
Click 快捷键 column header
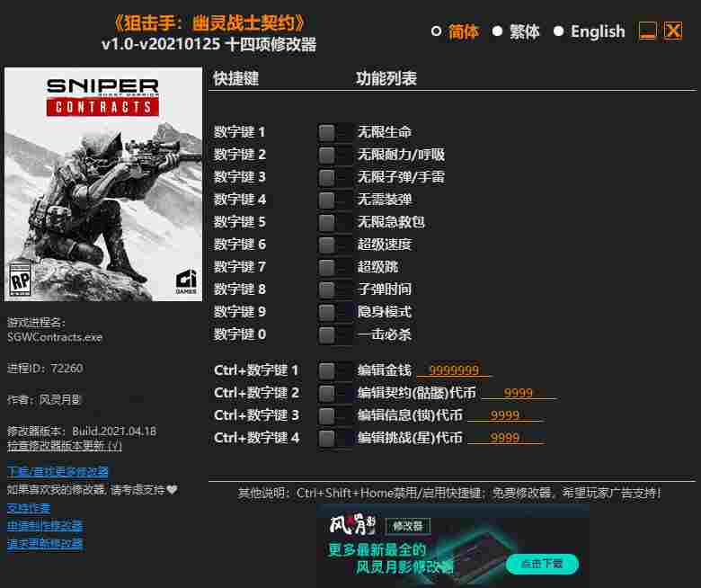click(x=236, y=78)
